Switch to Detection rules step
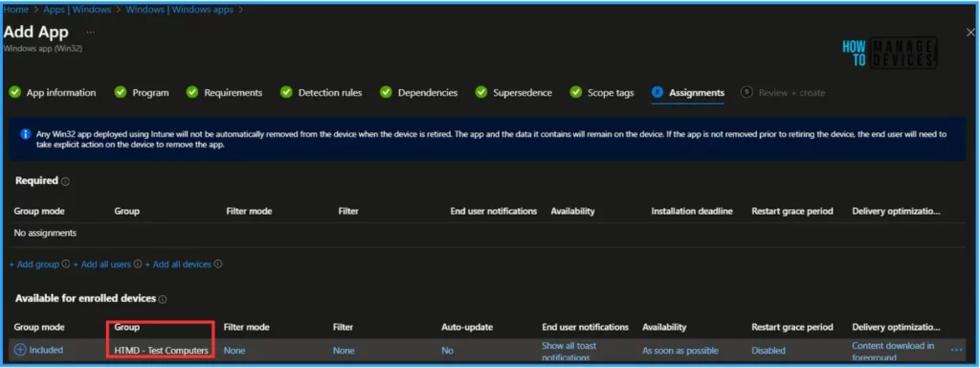The height and width of the screenshot is (368, 980). pyautogui.click(x=330, y=93)
